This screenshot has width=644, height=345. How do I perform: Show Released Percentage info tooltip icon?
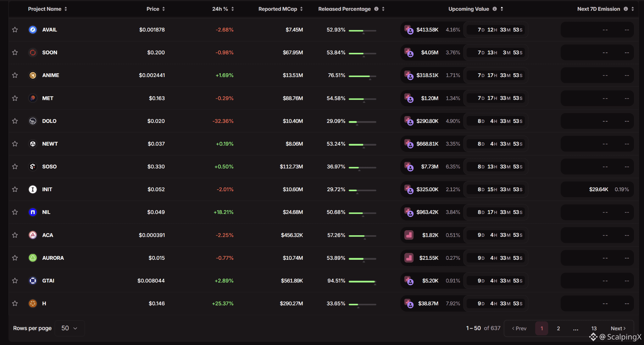click(376, 9)
